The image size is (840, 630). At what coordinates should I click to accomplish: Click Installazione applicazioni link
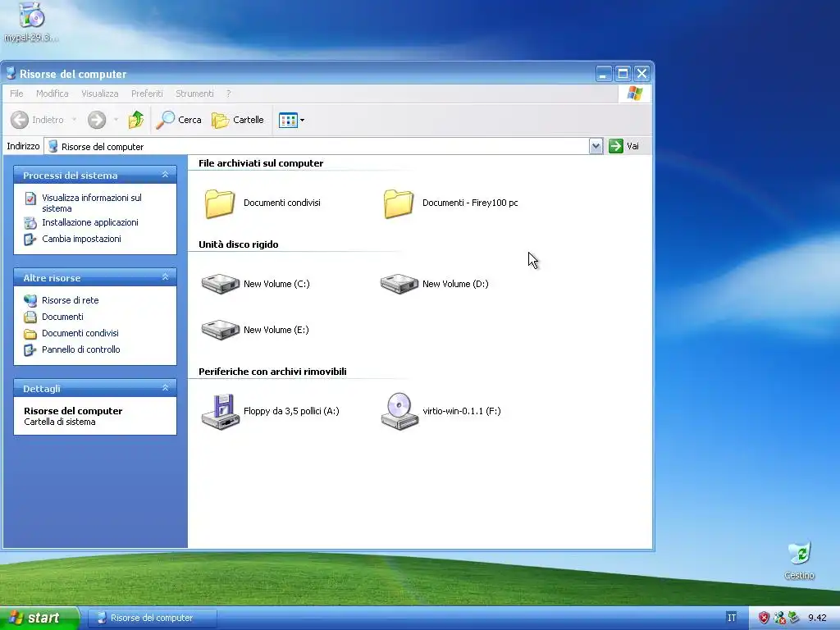point(90,222)
